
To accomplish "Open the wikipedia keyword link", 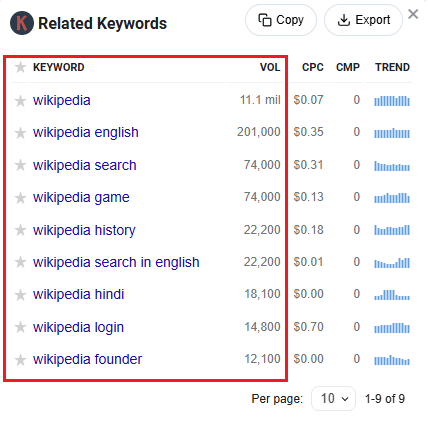I will [62, 100].
